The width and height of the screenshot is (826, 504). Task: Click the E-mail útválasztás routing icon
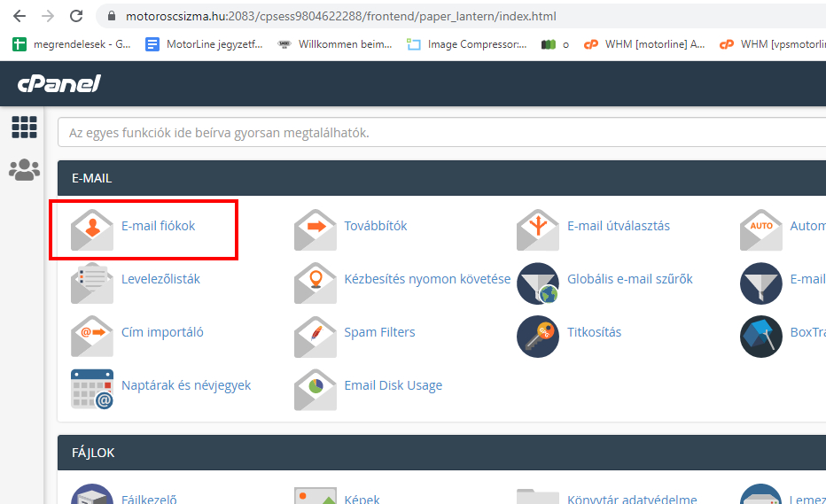click(538, 229)
